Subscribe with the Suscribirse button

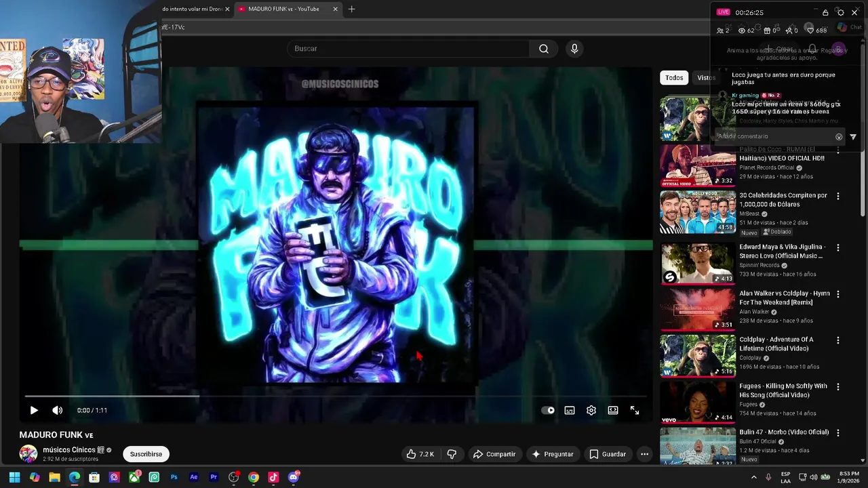pos(146,454)
